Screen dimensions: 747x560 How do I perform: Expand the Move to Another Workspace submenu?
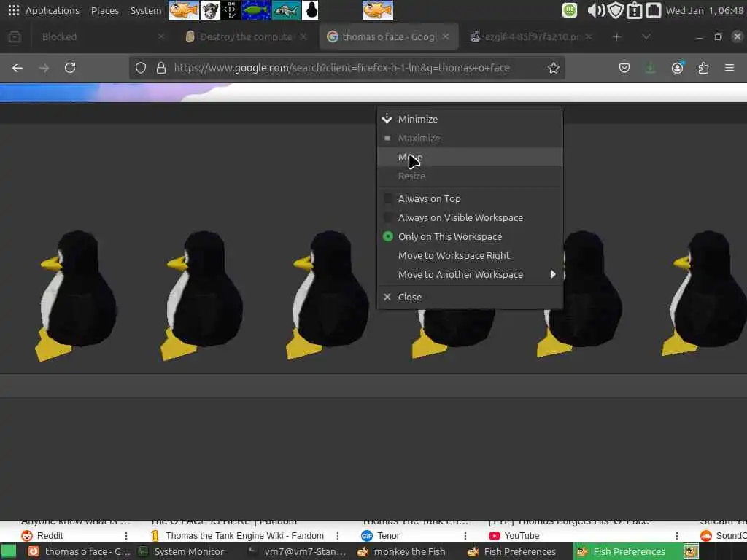470,274
